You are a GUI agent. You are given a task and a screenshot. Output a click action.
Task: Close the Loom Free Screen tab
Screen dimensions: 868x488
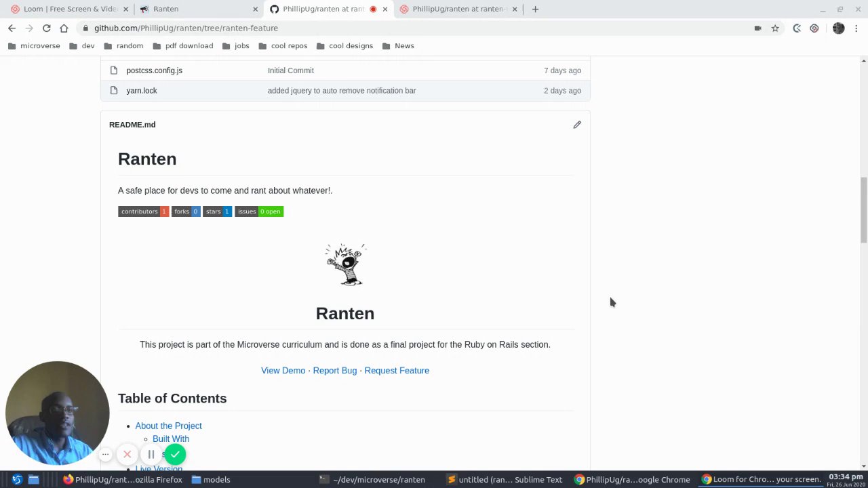(125, 9)
